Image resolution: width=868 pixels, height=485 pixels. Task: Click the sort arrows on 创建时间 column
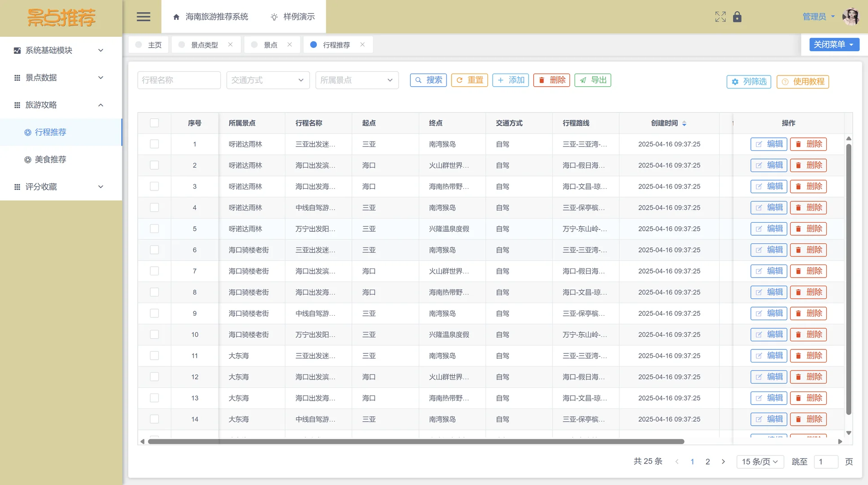click(x=684, y=123)
